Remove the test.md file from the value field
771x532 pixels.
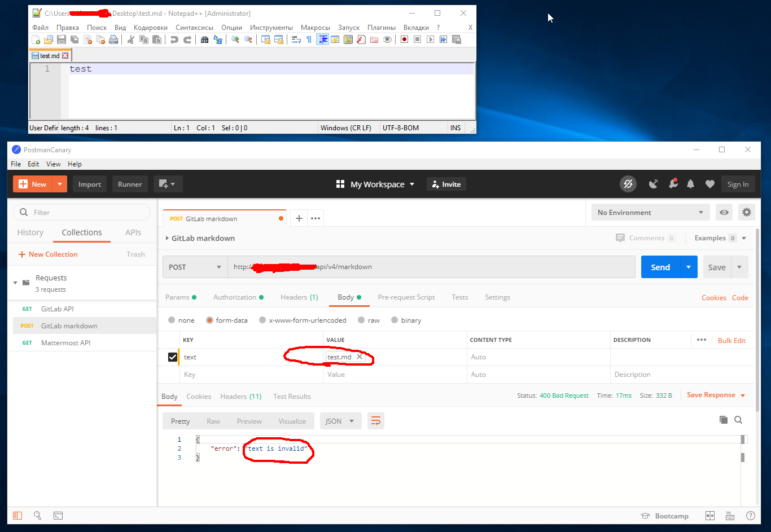click(360, 357)
